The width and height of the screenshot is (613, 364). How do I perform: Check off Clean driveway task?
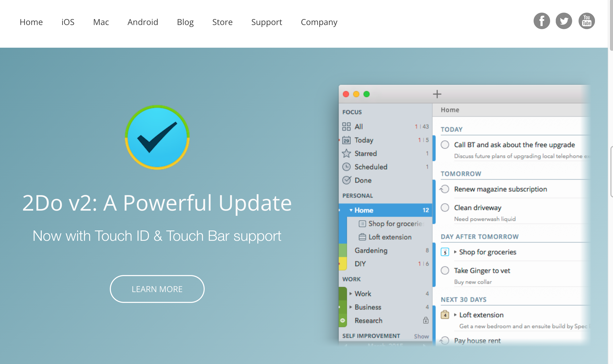point(445,208)
